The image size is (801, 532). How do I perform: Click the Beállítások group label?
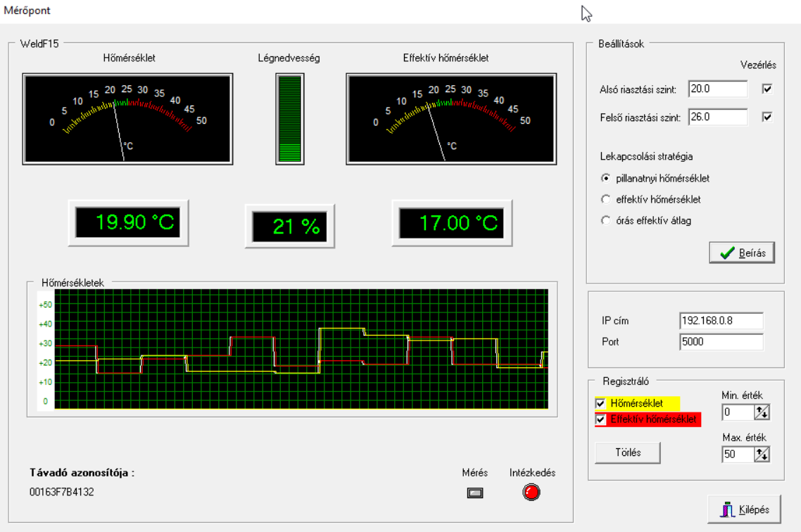622,44
